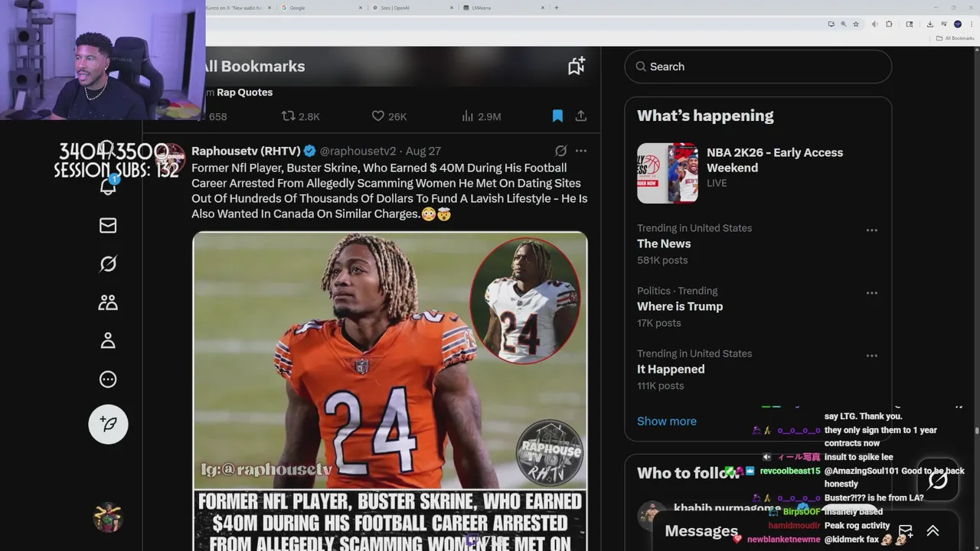Open the floating Grok button
Viewport: 980px width, 551px height.
pos(938,480)
